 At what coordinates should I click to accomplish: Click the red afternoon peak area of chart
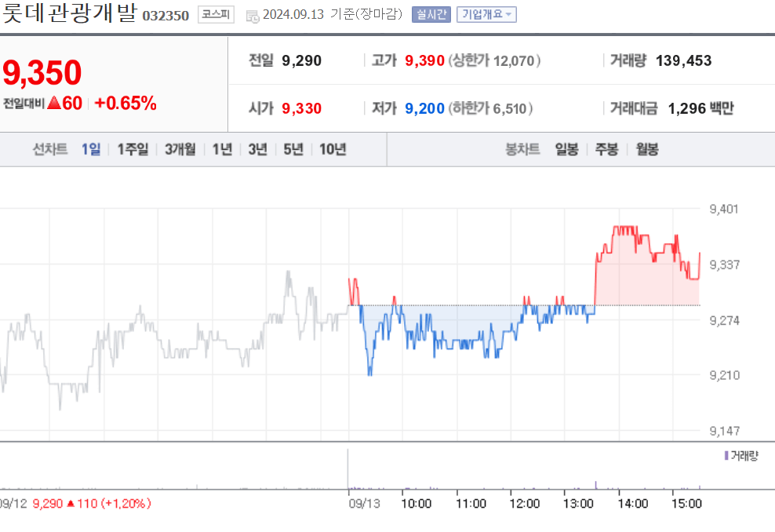(647, 267)
